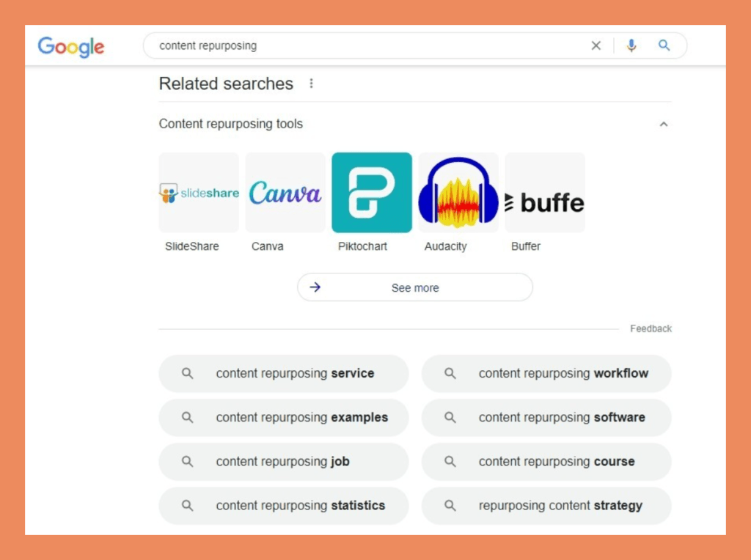This screenshot has width=751, height=560.
Task: Click the SlideShare text label
Action: click(x=191, y=246)
